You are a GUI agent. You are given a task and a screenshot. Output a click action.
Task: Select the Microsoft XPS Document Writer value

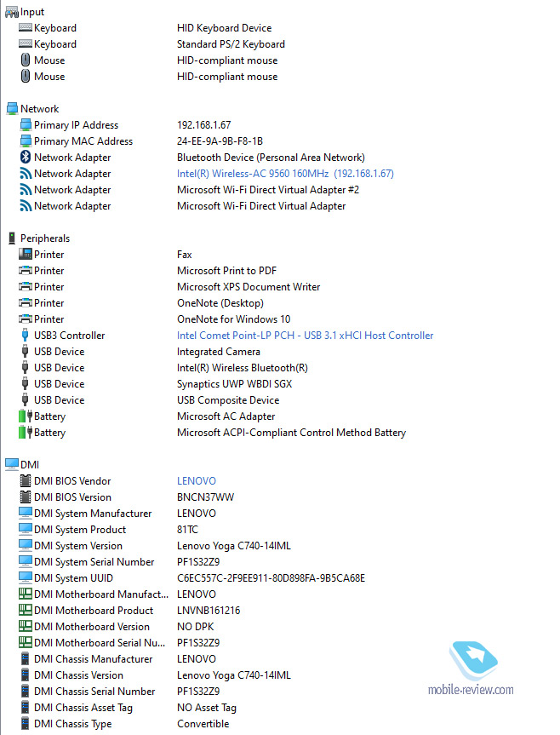(x=249, y=287)
